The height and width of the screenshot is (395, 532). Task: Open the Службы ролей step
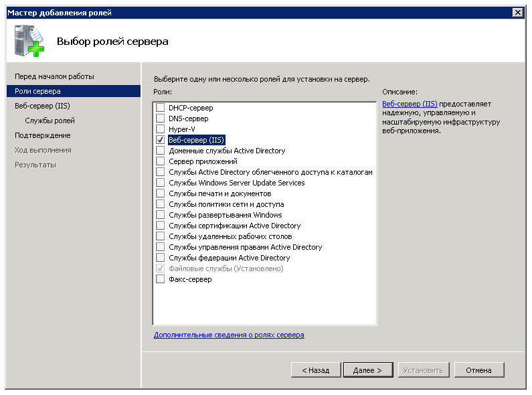[50, 121]
